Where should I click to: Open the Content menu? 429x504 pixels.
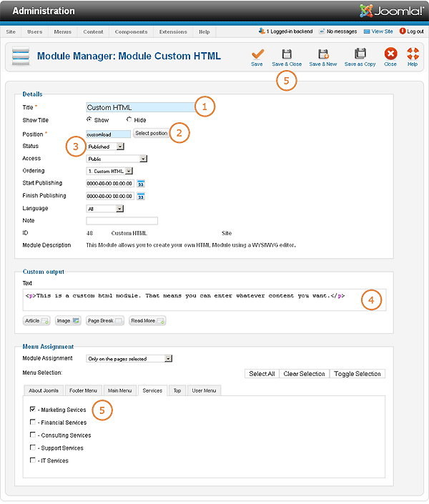(x=93, y=32)
